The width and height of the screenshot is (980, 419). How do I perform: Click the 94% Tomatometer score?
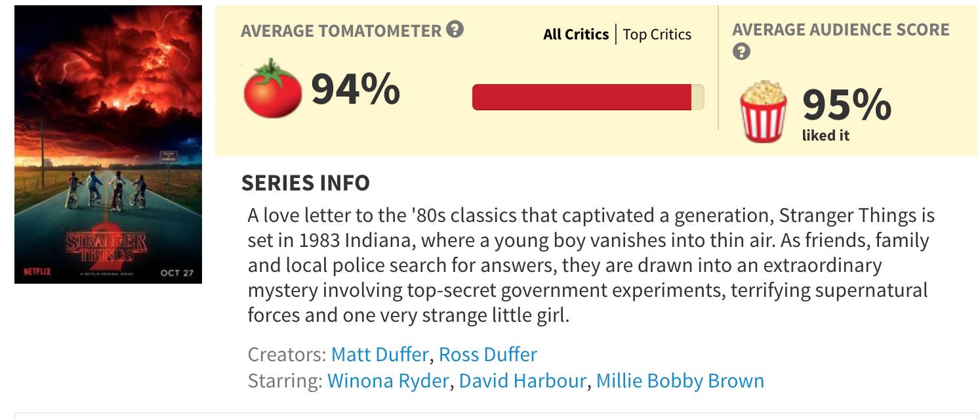[x=355, y=89]
